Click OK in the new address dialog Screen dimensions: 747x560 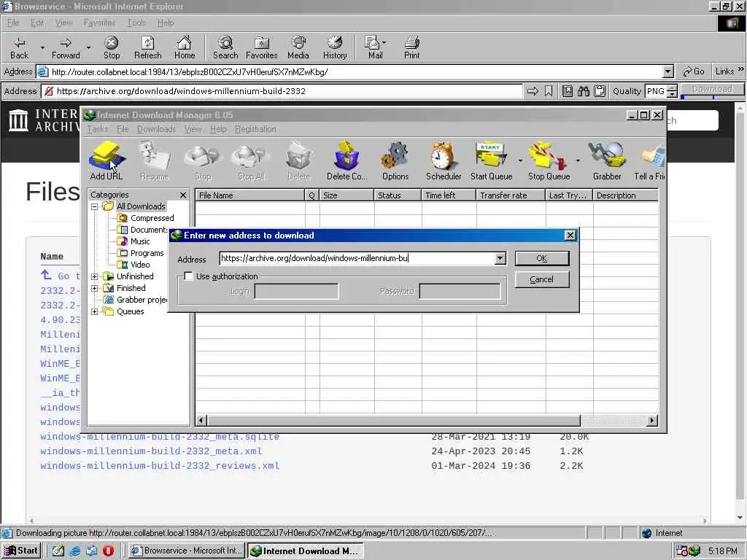(x=542, y=258)
